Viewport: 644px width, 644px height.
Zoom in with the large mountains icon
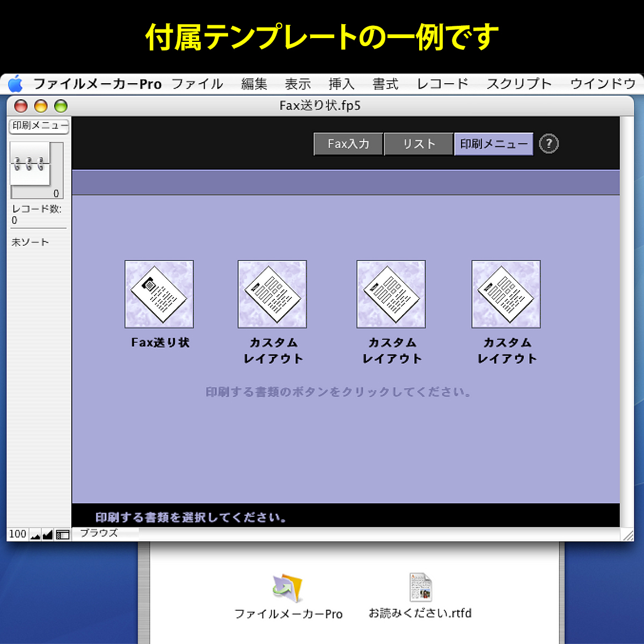coord(48,535)
